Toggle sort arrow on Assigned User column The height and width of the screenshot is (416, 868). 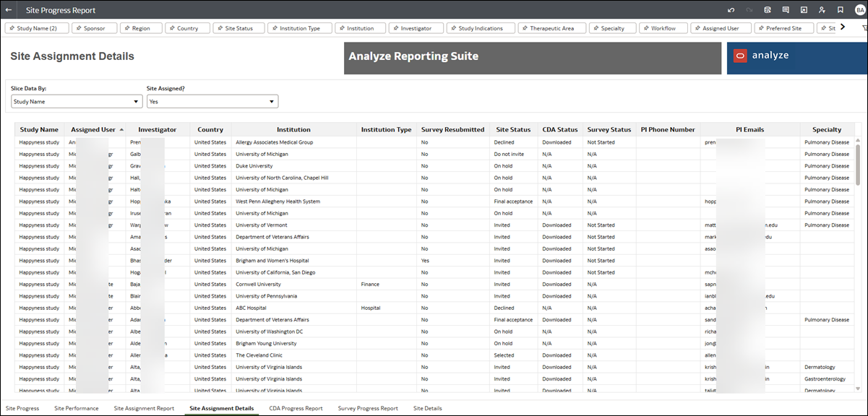pyautogui.click(x=121, y=130)
